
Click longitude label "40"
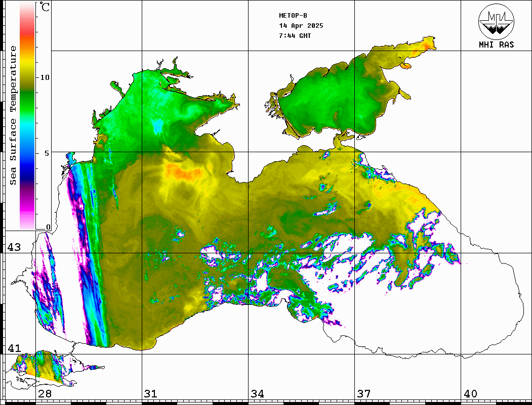pos(470,394)
